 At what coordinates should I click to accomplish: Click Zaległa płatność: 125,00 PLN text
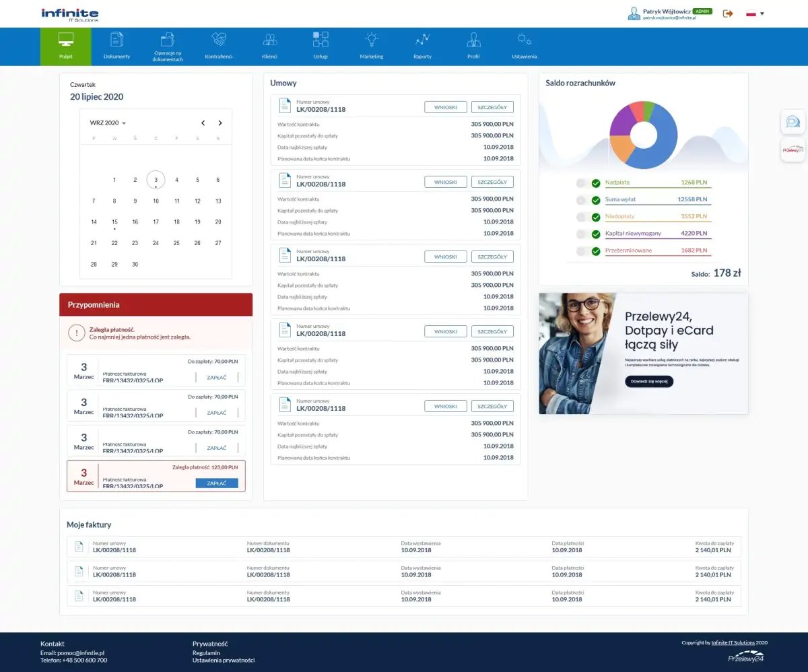point(205,467)
